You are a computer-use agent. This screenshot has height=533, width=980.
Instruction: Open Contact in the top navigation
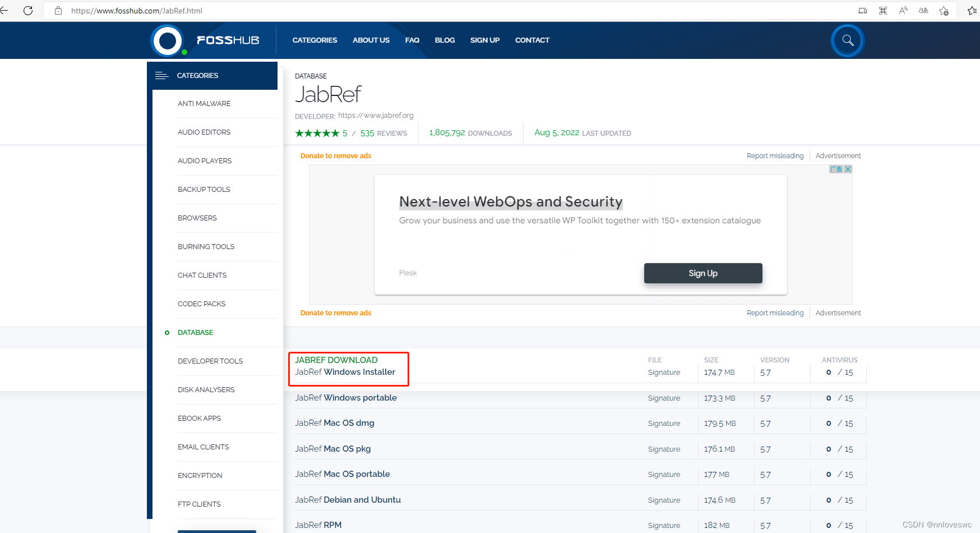532,40
